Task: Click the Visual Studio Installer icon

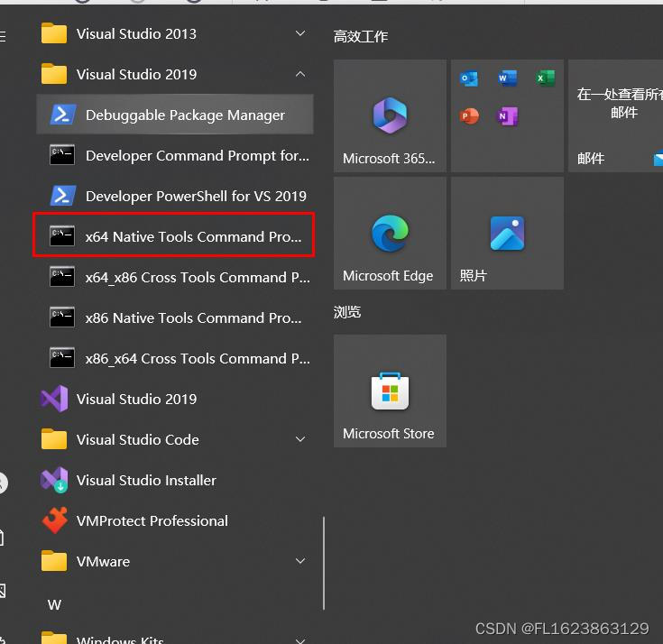Action: click(x=54, y=480)
